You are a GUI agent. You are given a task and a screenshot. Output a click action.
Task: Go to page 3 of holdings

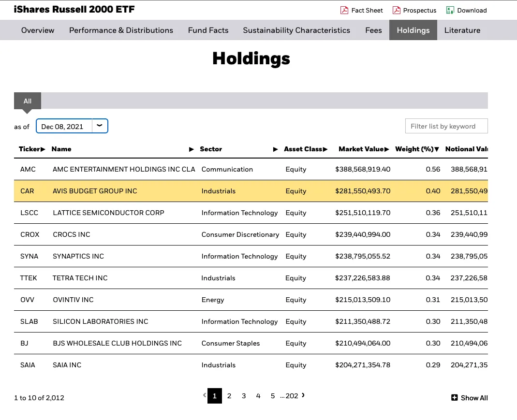click(x=244, y=396)
